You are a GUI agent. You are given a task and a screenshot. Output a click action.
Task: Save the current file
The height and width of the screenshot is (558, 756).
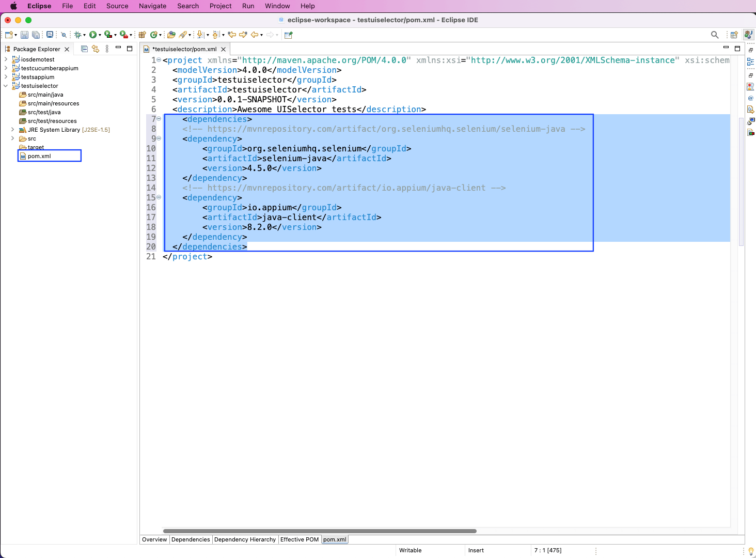pos(24,35)
